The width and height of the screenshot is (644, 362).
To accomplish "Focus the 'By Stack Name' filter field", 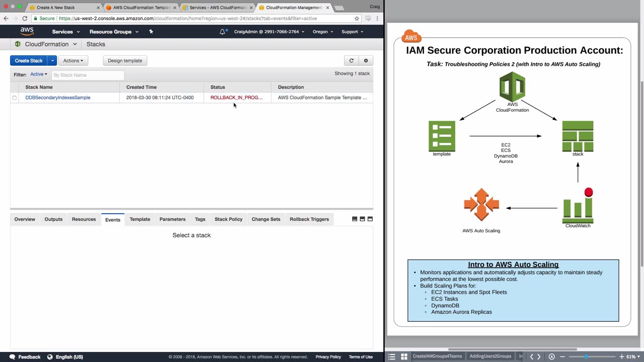I will pyautogui.click(x=88, y=75).
